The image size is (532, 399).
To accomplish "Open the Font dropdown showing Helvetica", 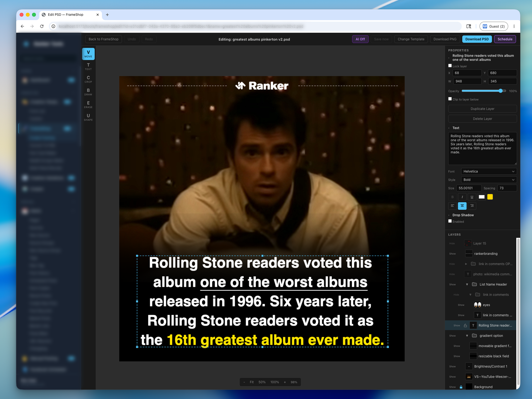I will 489,171.
